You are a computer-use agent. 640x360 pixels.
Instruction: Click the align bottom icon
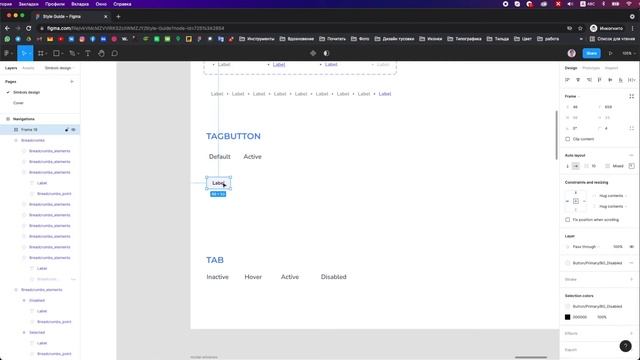tap(621, 80)
